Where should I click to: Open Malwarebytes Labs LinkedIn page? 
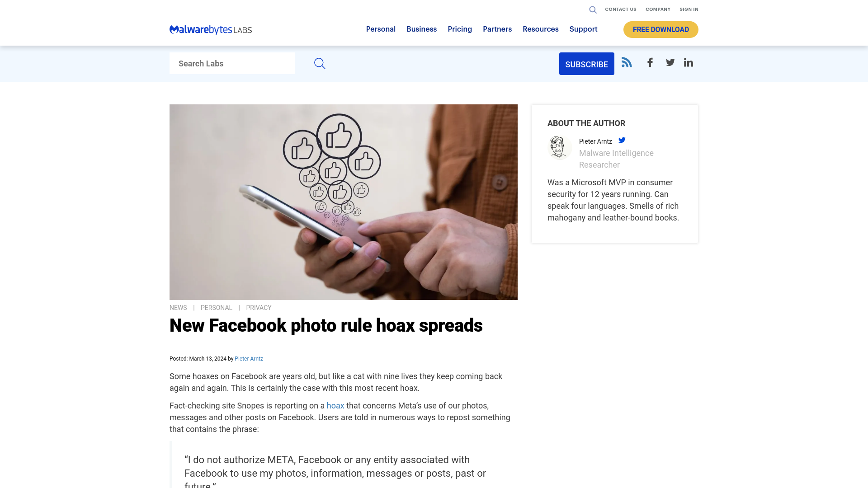pos(688,62)
